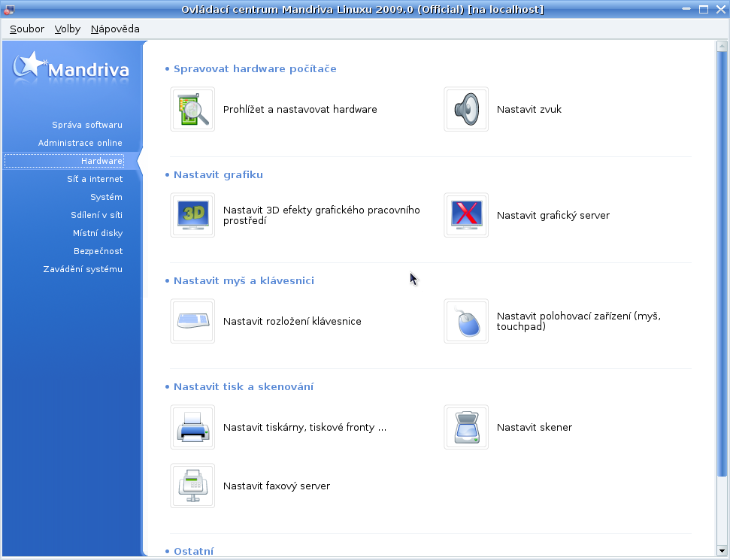730x560 pixels.
Task: Minimize the control center window
Action: 686,9
